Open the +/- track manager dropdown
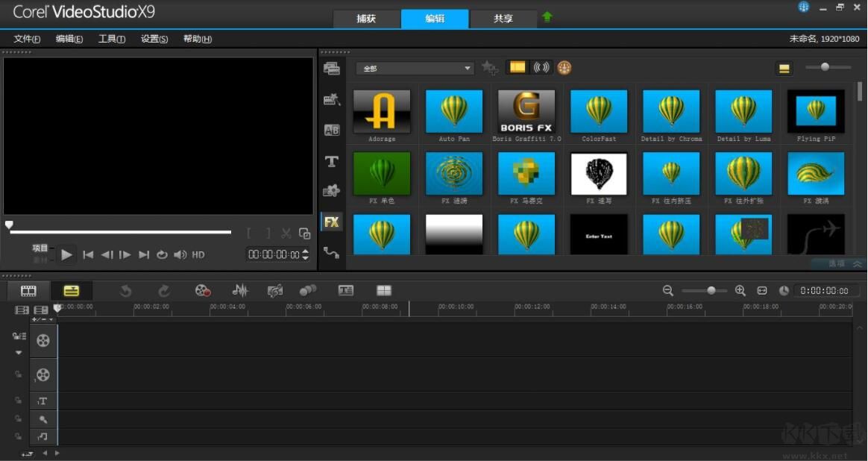This screenshot has width=868, height=461. point(43,319)
